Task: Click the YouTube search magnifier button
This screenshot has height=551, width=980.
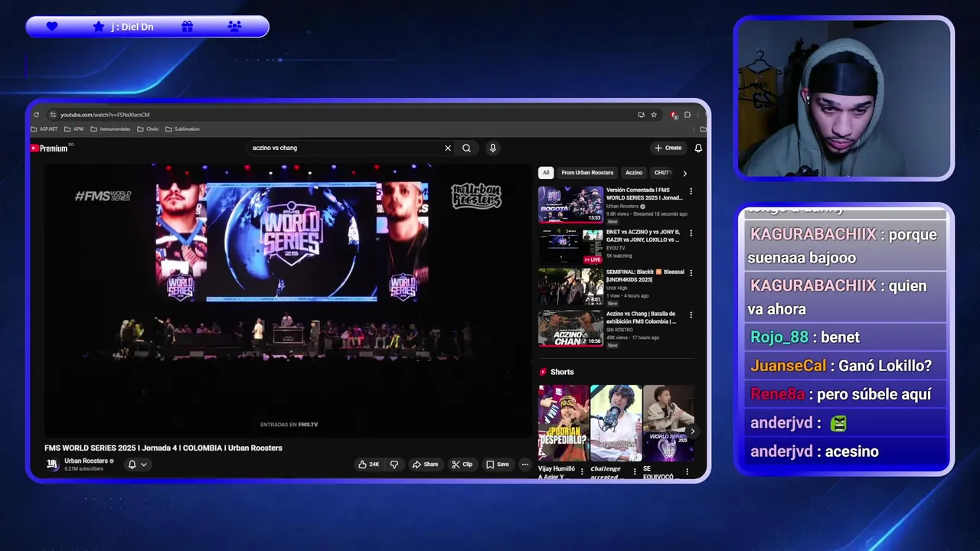Action: (466, 148)
